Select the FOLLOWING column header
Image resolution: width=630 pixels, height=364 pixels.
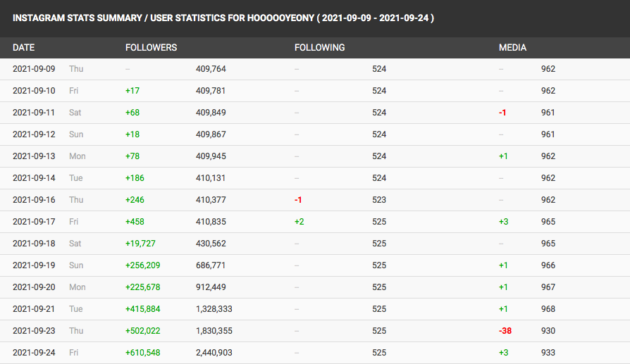[x=319, y=48]
